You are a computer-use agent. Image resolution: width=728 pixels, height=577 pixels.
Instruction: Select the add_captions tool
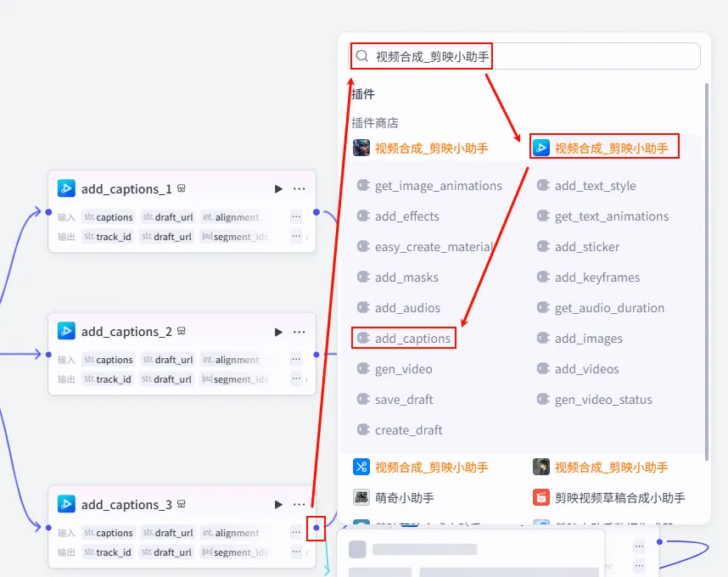(404, 339)
